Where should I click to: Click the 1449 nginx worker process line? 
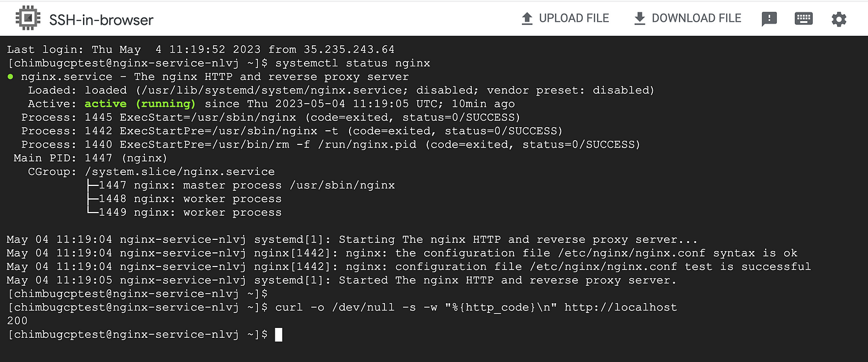(x=183, y=213)
